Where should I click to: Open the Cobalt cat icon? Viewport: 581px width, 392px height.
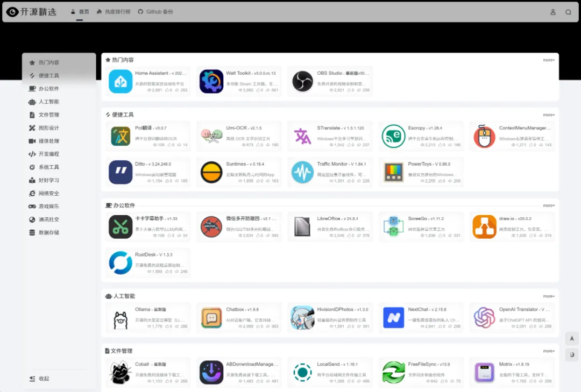point(121,372)
